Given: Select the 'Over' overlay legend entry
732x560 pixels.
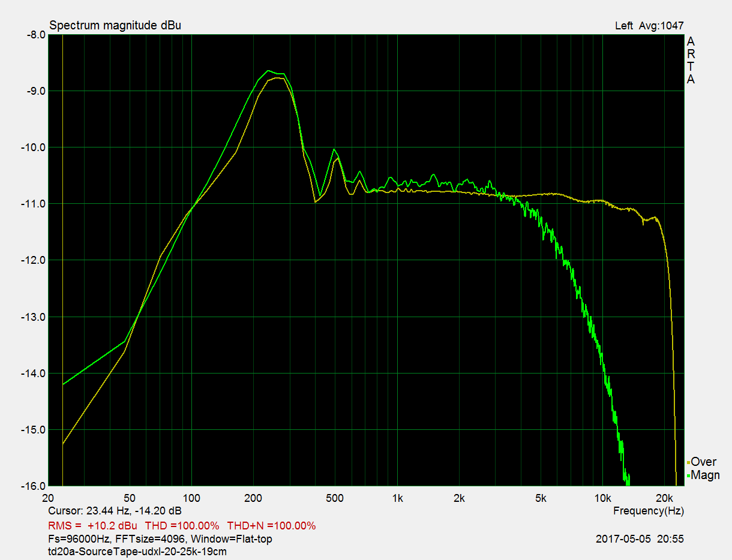Looking at the screenshot, I should (703, 462).
